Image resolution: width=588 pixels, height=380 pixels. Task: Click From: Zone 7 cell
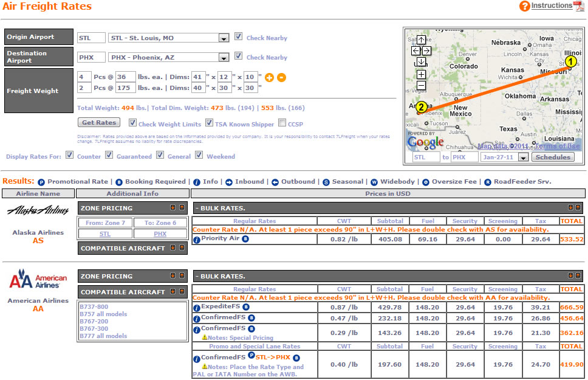[x=105, y=223]
